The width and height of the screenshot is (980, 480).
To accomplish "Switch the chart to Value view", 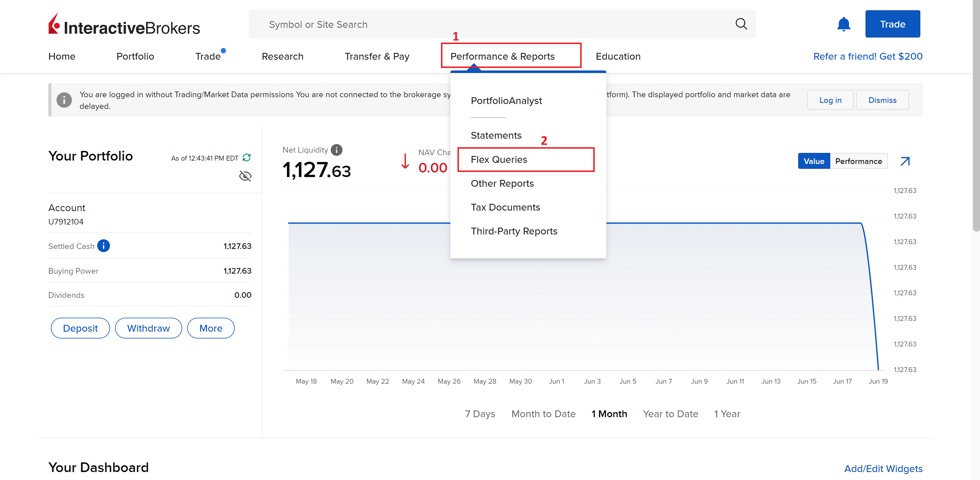I will [813, 161].
